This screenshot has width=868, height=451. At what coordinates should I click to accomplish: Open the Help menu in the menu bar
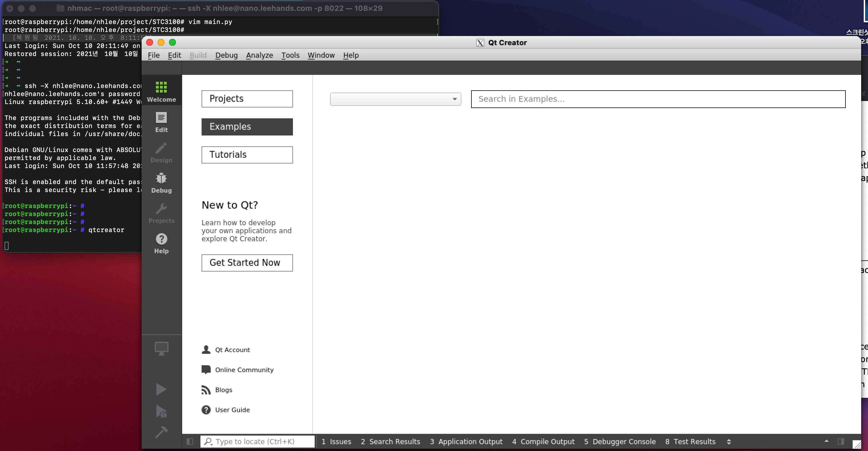351,55
